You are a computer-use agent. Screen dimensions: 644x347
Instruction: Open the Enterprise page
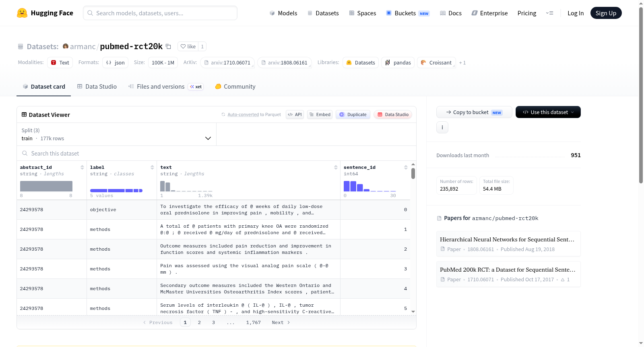(x=489, y=13)
